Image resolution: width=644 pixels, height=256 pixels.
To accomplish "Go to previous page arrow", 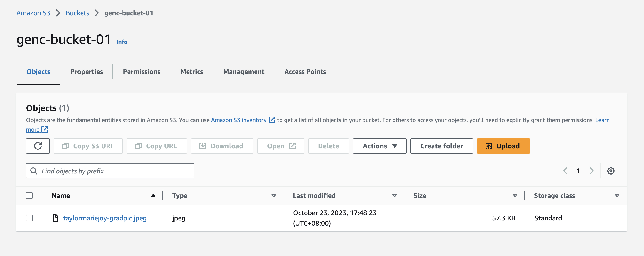I will 565,171.
